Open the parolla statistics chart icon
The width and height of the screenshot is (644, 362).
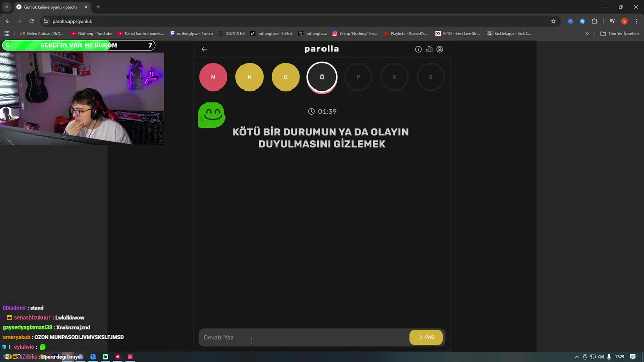point(429,49)
